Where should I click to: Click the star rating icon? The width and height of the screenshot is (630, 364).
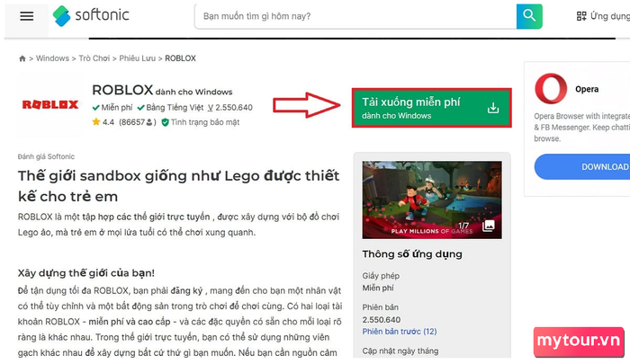[x=96, y=121]
